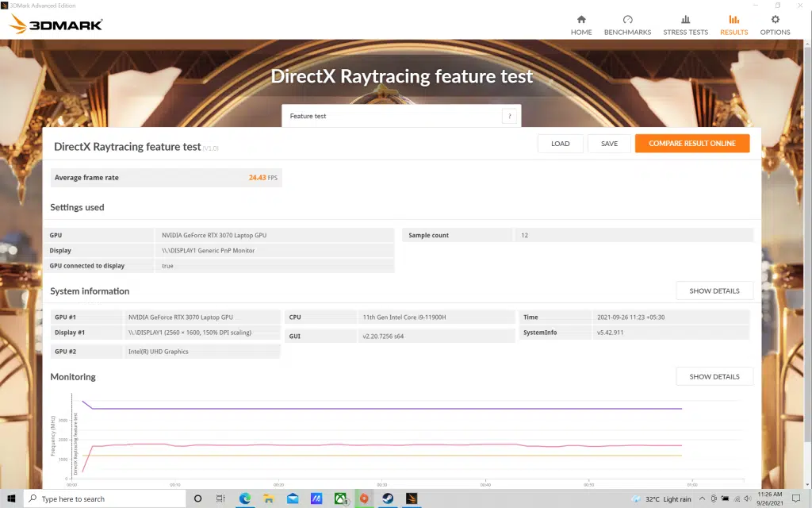
Task: Open the weather widget showing Light rain
Action: click(661, 499)
